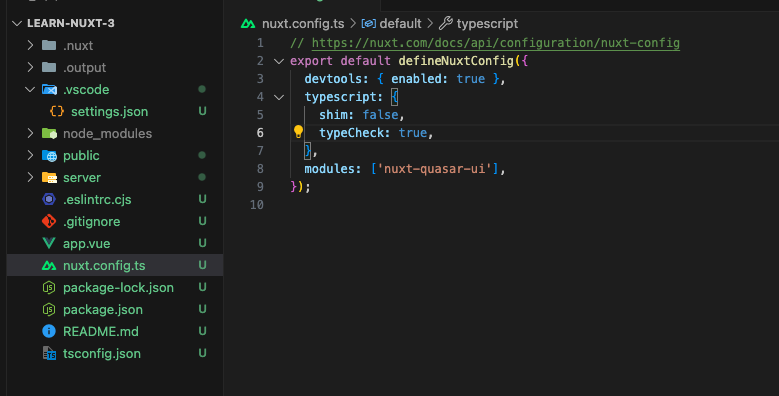Screen dimensions: 779x396
Task: Click the tsconfig.json file icon
Action: (49, 353)
